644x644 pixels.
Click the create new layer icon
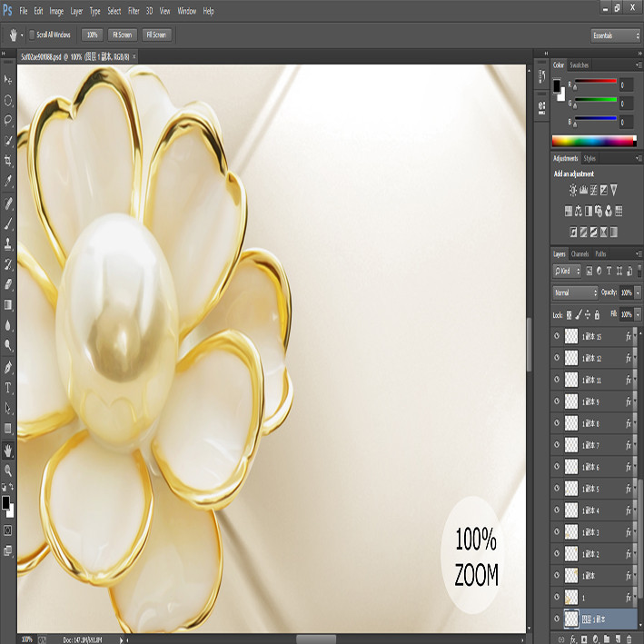click(x=618, y=639)
